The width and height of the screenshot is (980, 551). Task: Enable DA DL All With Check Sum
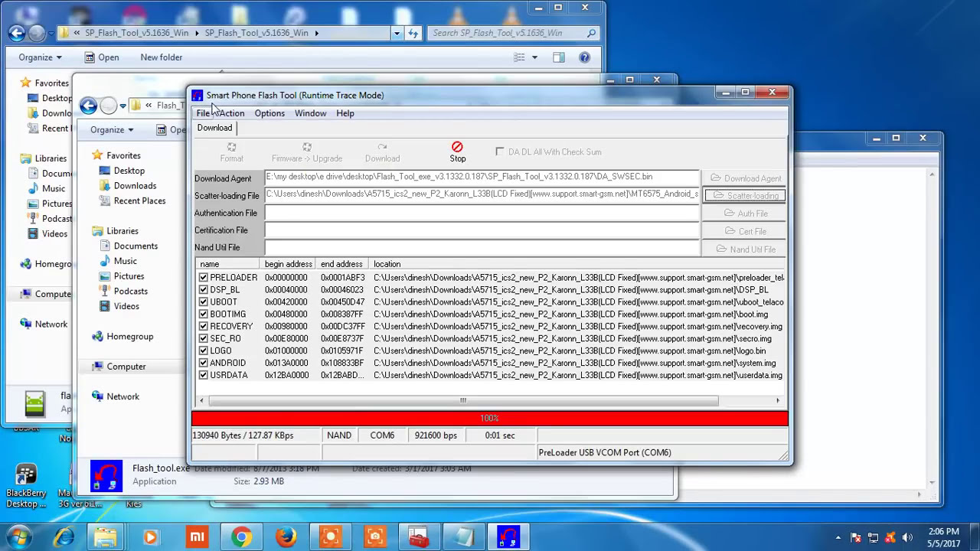[500, 152]
